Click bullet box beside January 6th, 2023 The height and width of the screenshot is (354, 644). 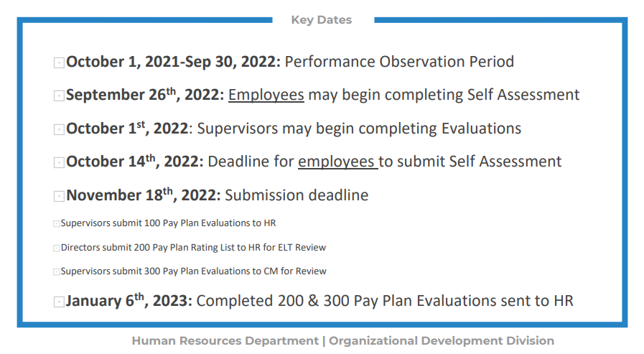coord(59,302)
